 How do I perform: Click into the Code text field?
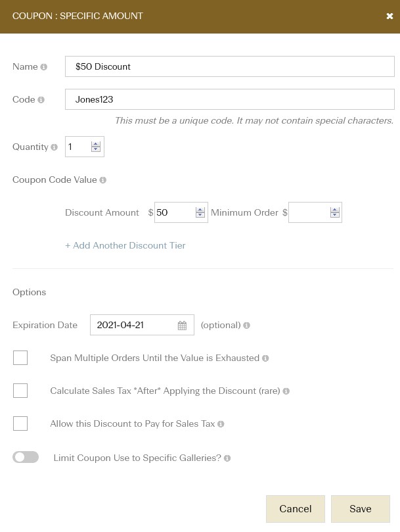click(230, 99)
